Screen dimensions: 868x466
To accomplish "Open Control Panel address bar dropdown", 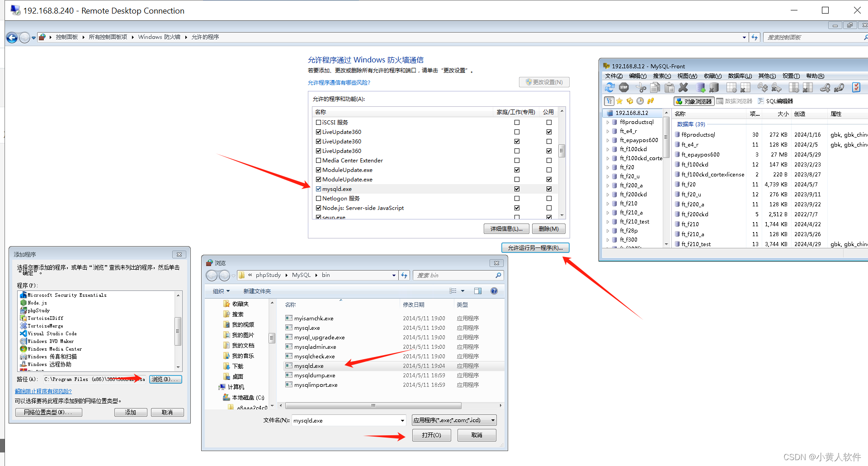I will point(744,38).
